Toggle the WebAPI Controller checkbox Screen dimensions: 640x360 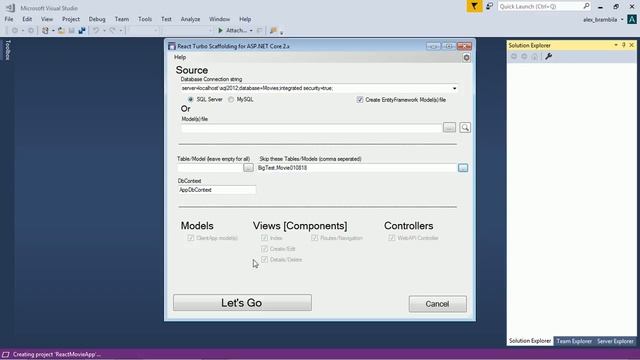[x=392, y=238]
